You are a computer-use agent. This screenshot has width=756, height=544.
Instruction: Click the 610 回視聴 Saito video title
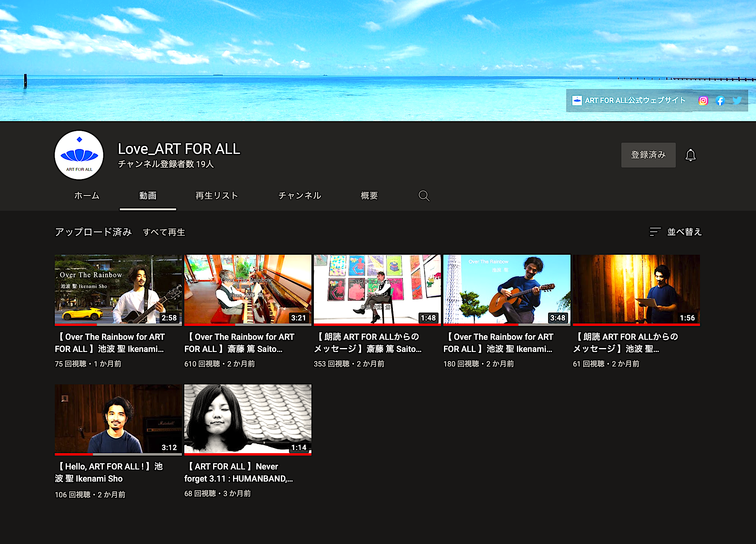(239, 343)
